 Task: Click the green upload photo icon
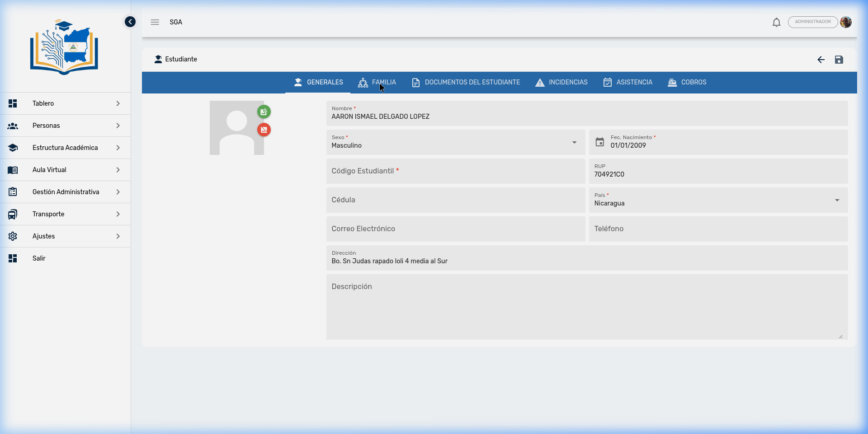point(264,112)
